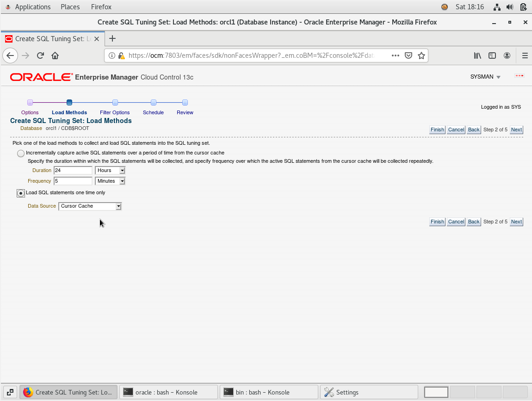The image size is (532, 401).
Task: Switch to bin bash Konsole window
Action: pyautogui.click(x=269, y=392)
